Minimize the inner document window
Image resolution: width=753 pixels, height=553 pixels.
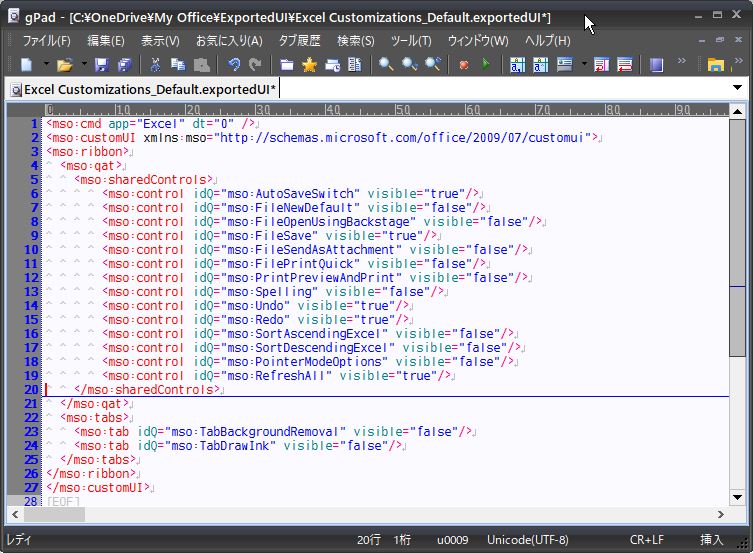coord(702,40)
